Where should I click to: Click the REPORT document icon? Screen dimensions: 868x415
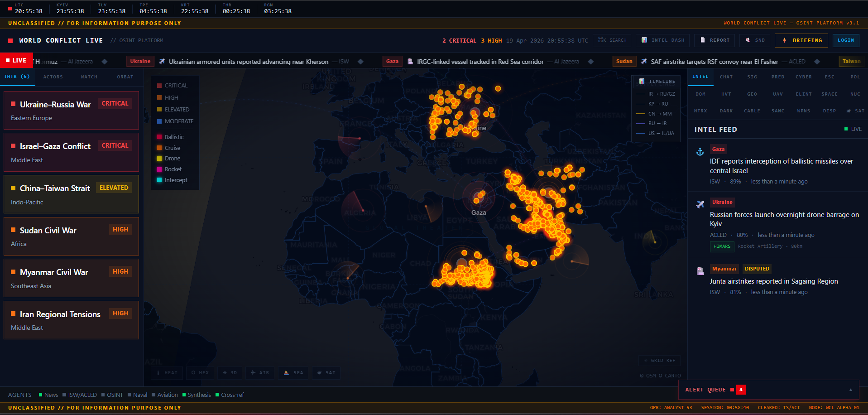click(703, 40)
